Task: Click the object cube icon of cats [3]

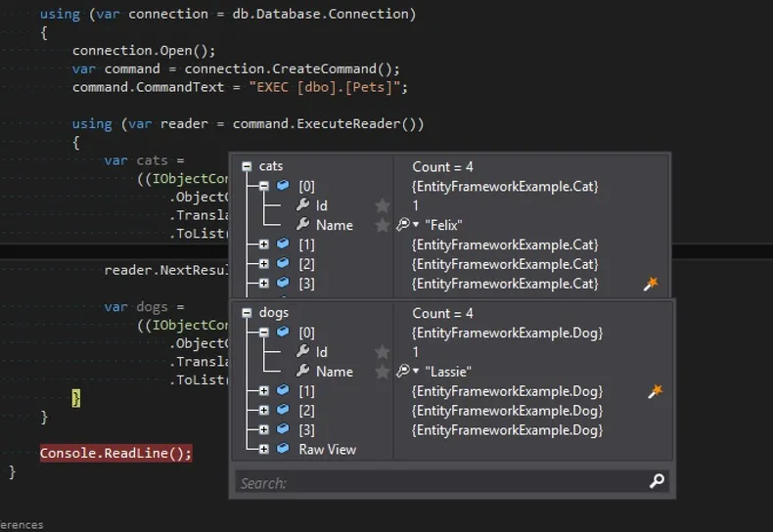Action: click(x=283, y=283)
